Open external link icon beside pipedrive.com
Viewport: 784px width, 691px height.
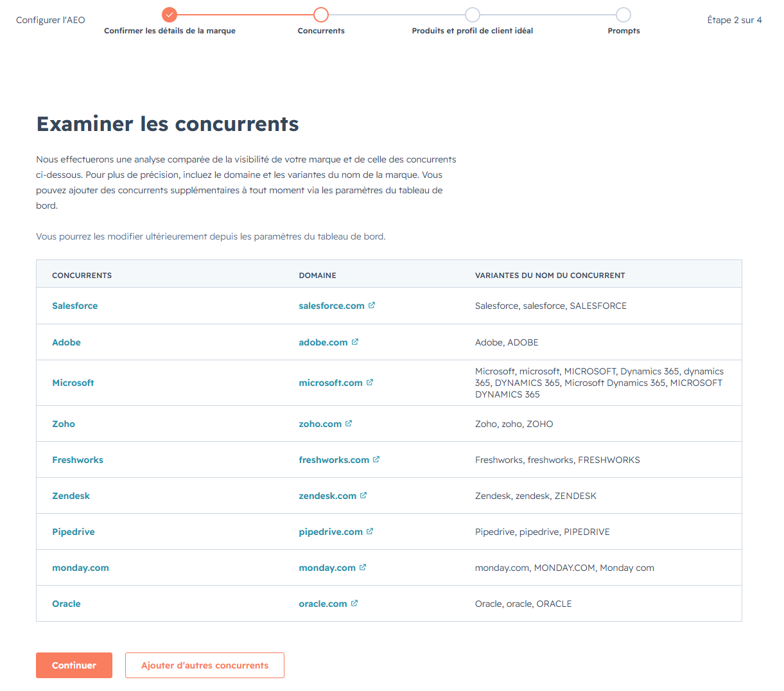click(x=370, y=532)
